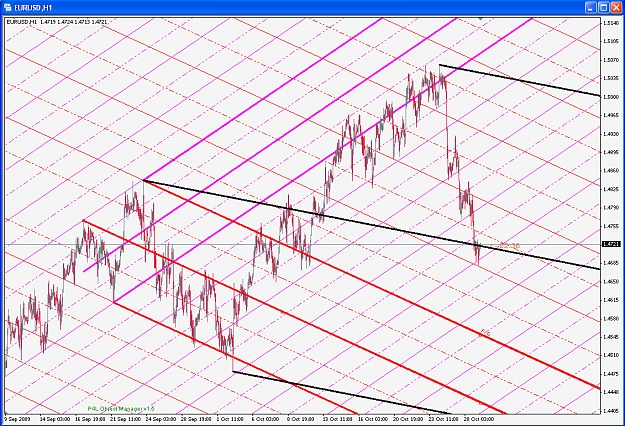
Task: Click the EURUSD chart window icon
Action: coord(7,8)
